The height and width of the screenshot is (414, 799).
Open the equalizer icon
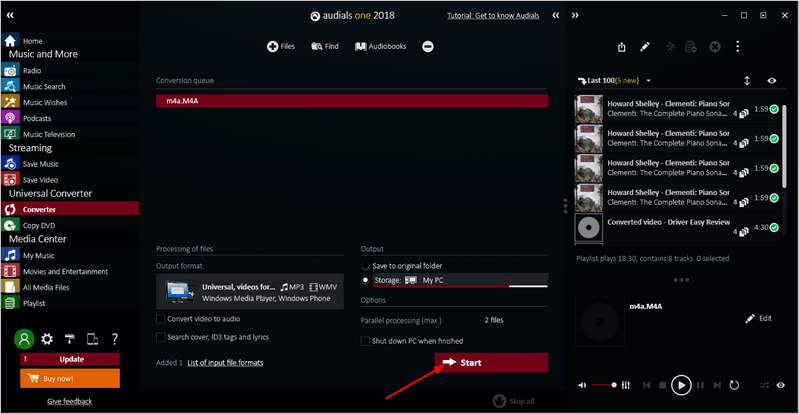(626, 385)
